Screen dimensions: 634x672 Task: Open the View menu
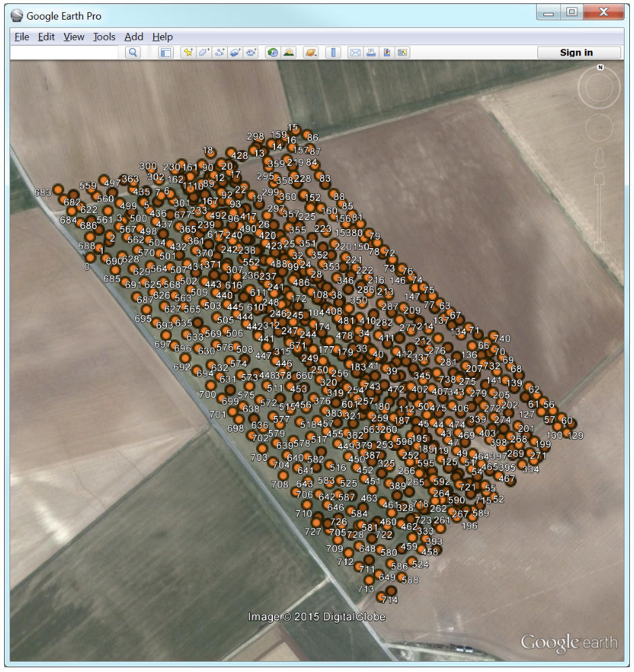pyautogui.click(x=74, y=37)
